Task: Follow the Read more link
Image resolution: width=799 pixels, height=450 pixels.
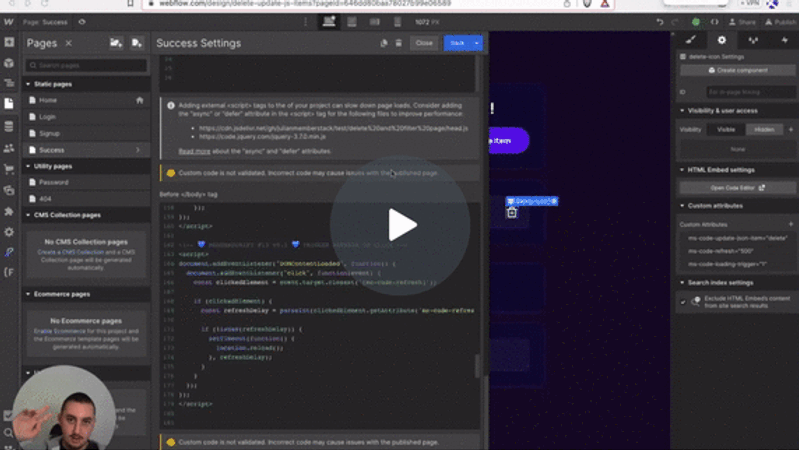Action: click(194, 151)
